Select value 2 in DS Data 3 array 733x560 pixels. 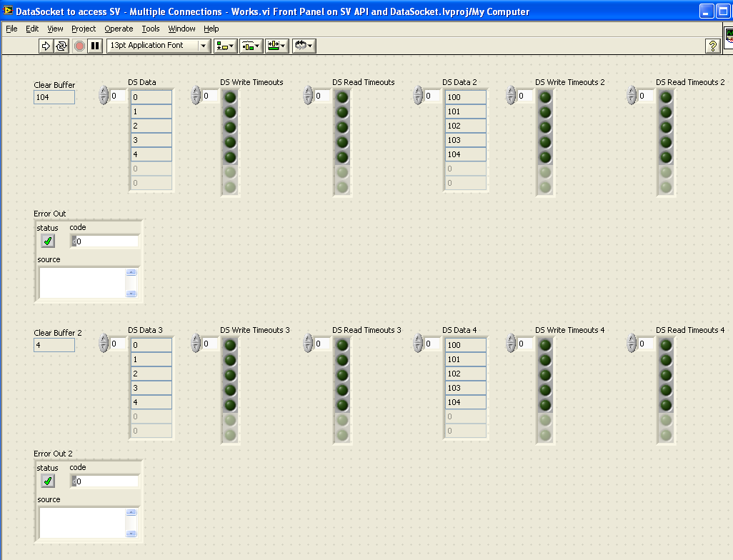click(x=151, y=374)
